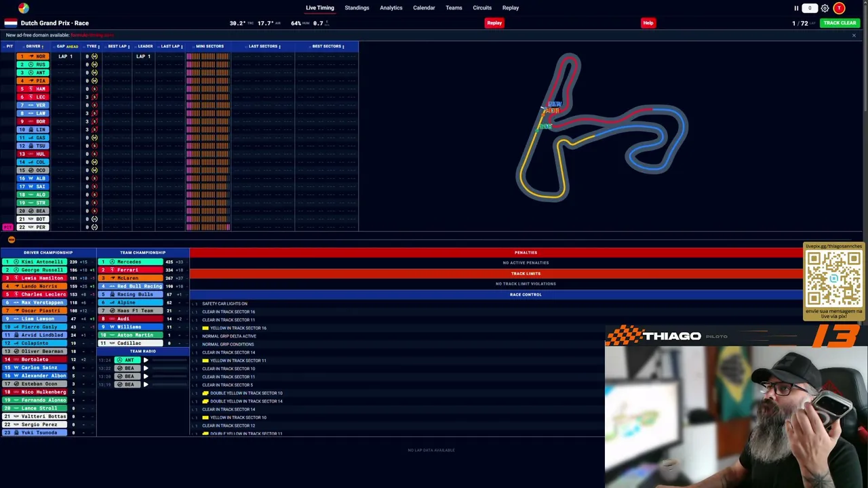Play the 13:19 BEA team radio clip
The image size is (868, 488).
146,384
